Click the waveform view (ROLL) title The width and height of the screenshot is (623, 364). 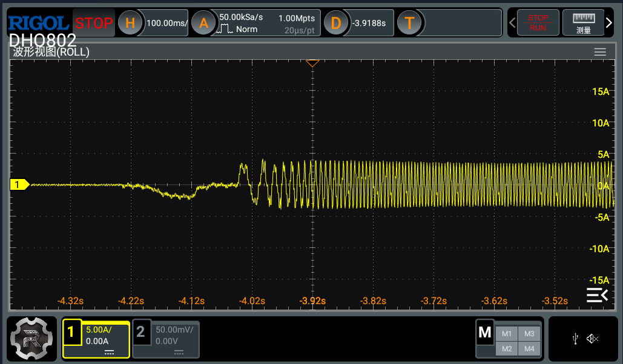(51, 52)
